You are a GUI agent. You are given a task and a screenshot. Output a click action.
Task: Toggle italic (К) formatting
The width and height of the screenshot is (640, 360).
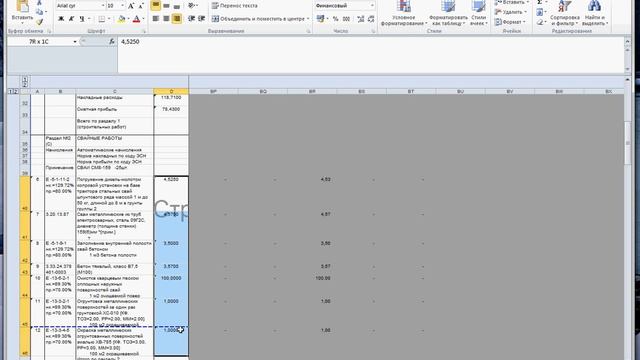tap(71, 19)
